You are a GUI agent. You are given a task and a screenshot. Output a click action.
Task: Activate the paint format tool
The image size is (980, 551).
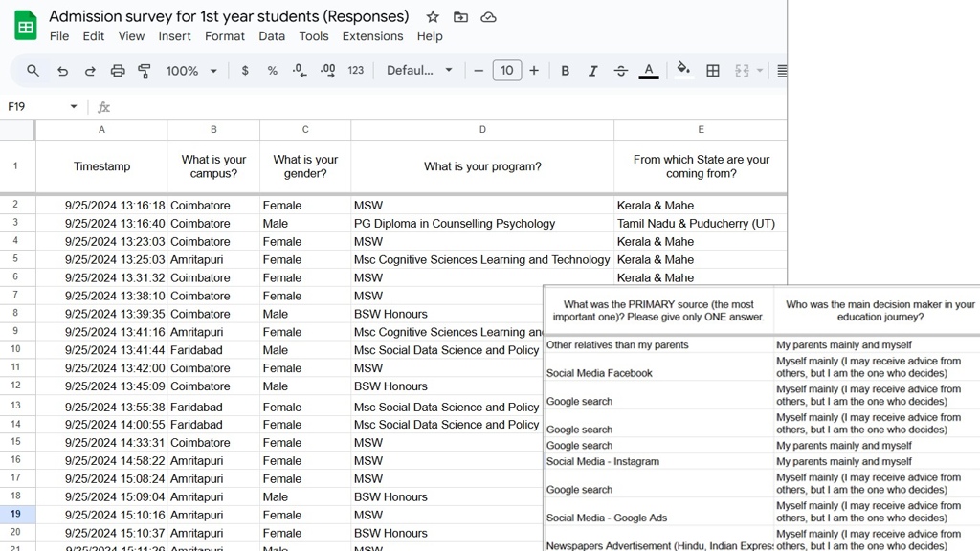[145, 71]
